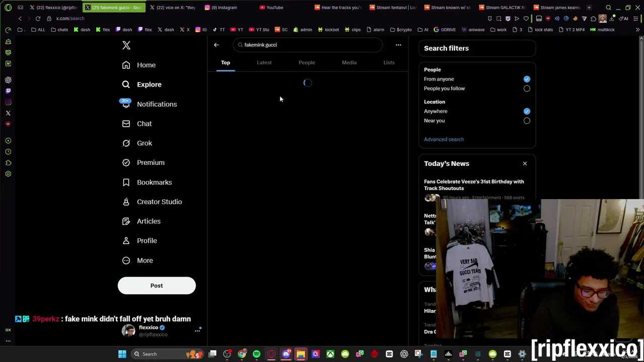Open the Windows Start menu

pos(122,354)
